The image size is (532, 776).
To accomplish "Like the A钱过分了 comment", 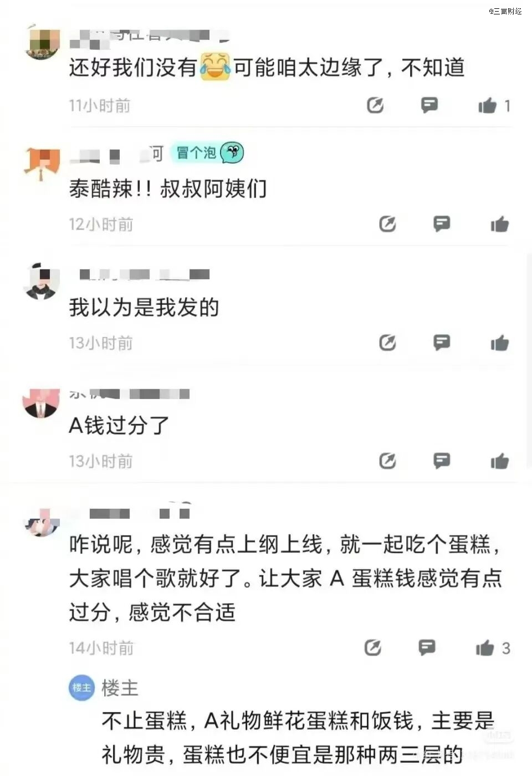I will (x=499, y=461).
